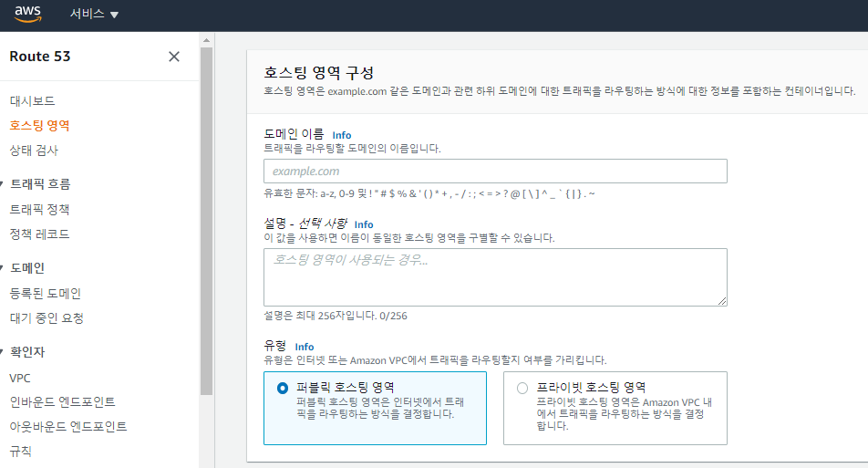This screenshot has width=868, height=468.
Task: Select the 퍼블릭 호스팅 영역 radio button
Action: click(283, 389)
